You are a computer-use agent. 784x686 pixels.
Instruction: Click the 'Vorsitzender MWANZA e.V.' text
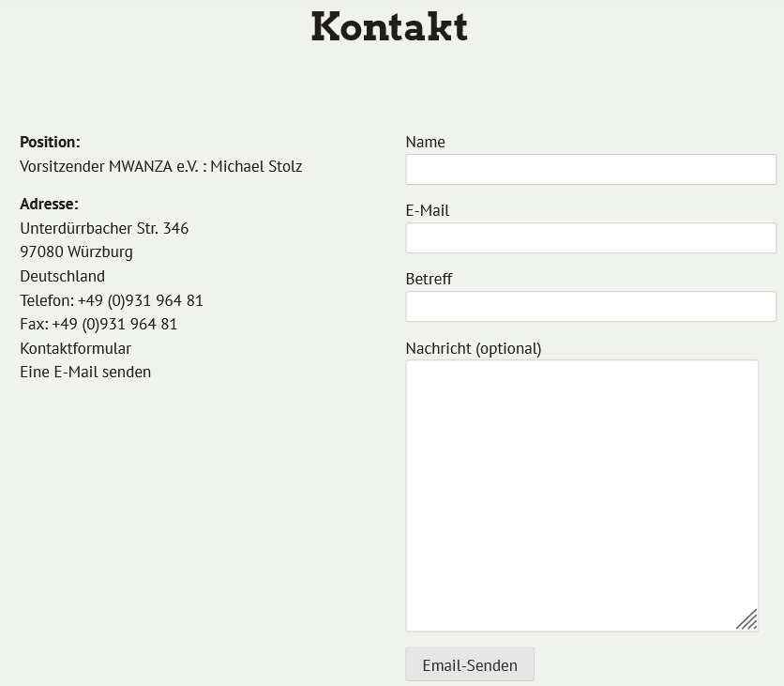[x=109, y=167]
